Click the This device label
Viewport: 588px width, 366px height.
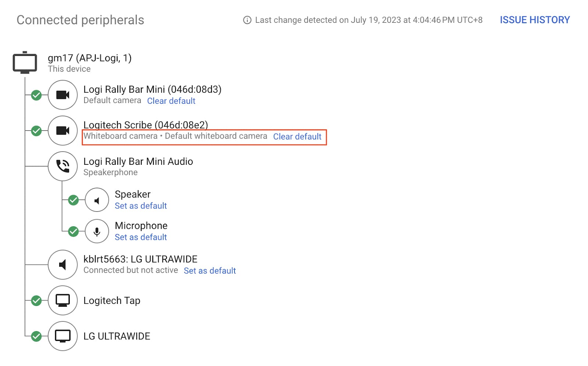[69, 69]
